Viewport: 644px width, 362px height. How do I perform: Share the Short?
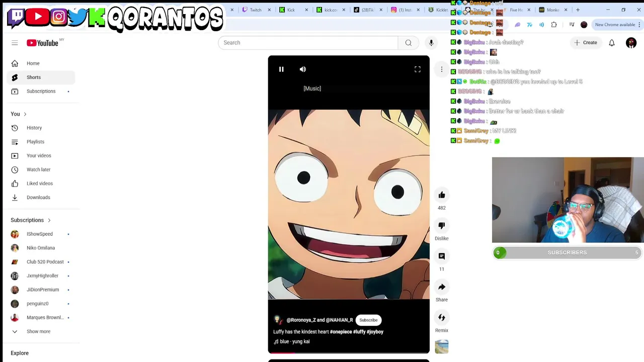click(442, 287)
